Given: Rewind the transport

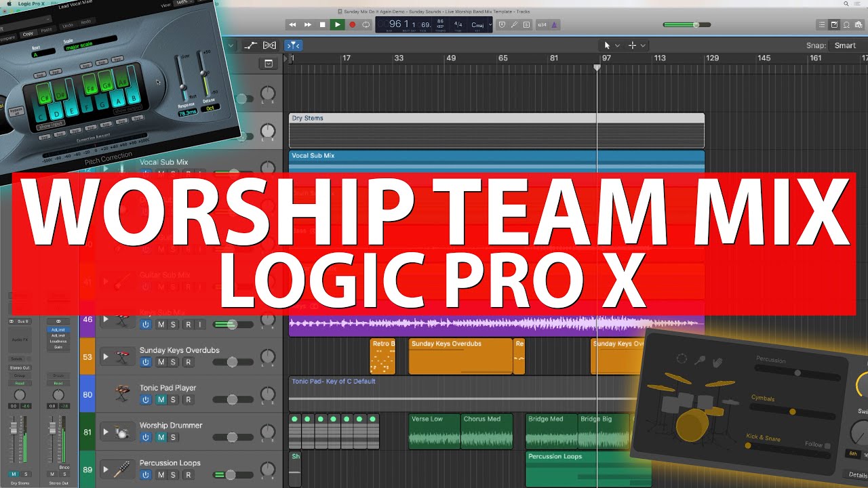Looking at the screenshot, I should [x=293, y=25].
